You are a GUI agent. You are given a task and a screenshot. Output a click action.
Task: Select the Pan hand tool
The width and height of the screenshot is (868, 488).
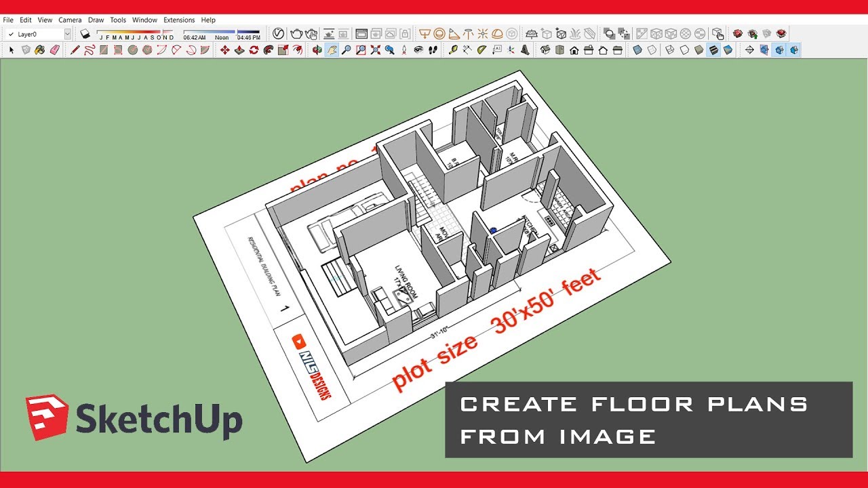332,50
